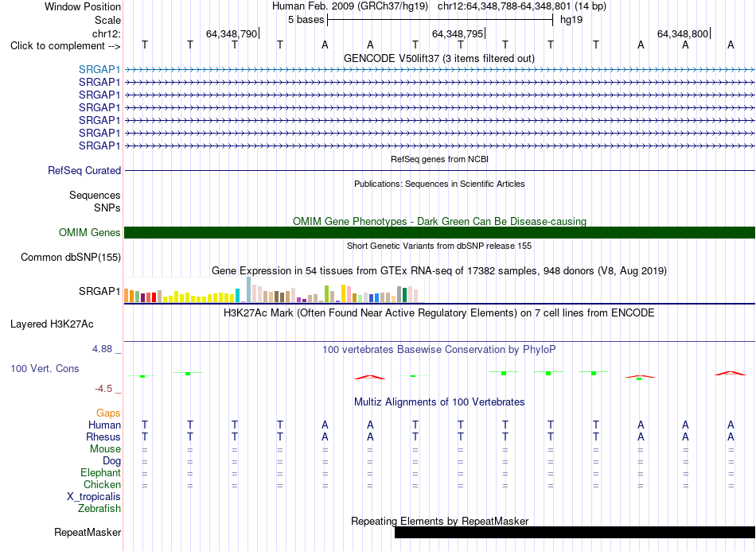Viewport: 756px width, 551px height.
Task: Click the 4.88 conservation axis maximum
Action: 102,349
